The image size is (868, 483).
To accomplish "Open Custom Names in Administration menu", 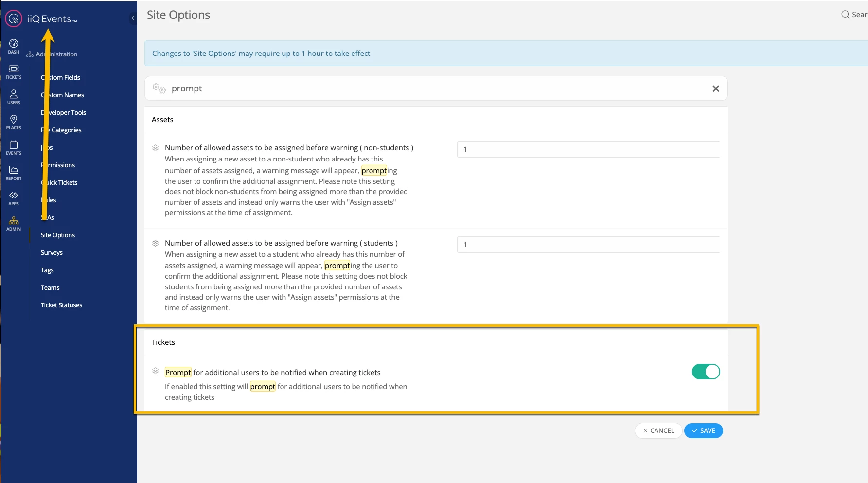I will coord(62,95).
